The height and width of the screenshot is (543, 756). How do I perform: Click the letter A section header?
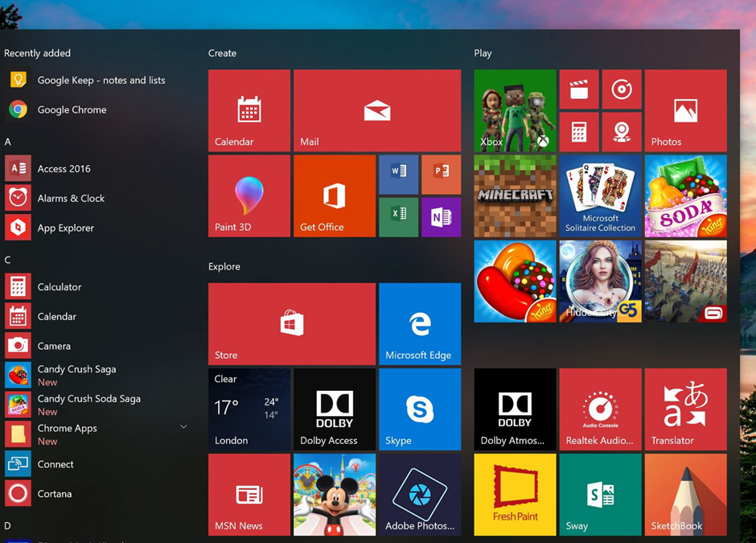point(8,142)
